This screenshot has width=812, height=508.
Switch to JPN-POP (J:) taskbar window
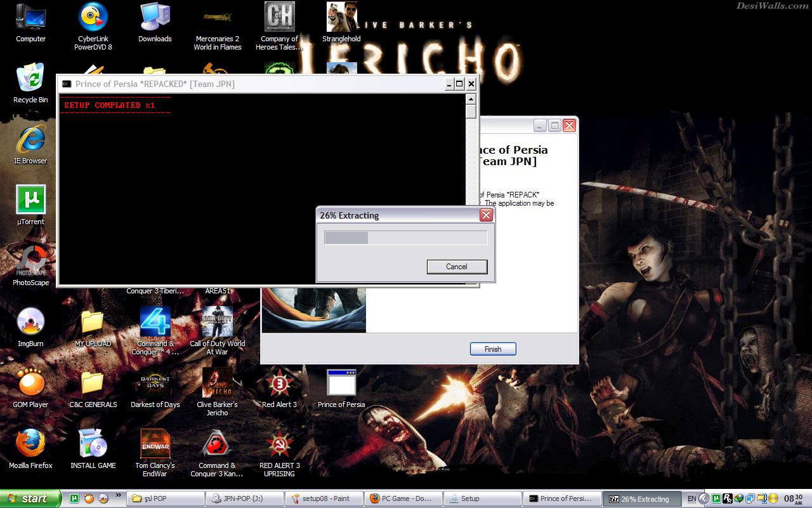(244, 498)
